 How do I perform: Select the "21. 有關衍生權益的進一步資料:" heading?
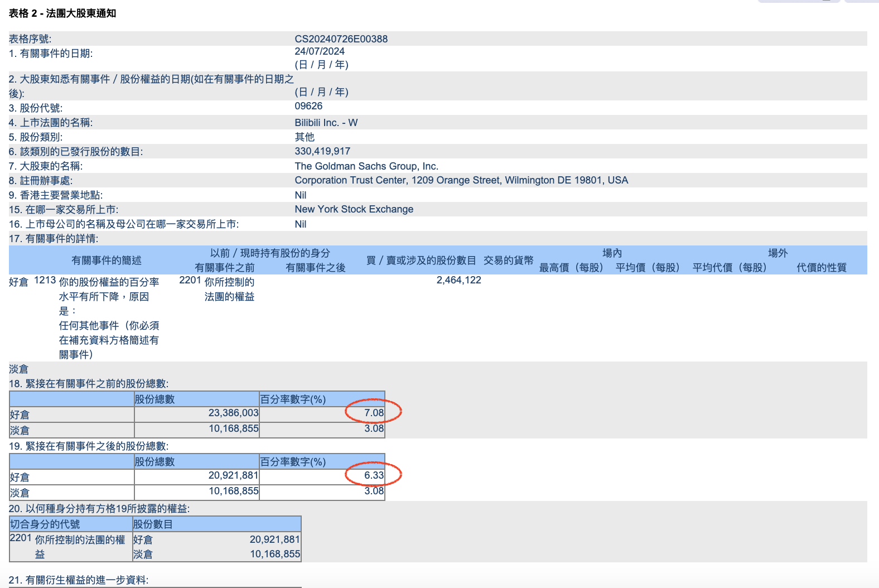(79, 580)
